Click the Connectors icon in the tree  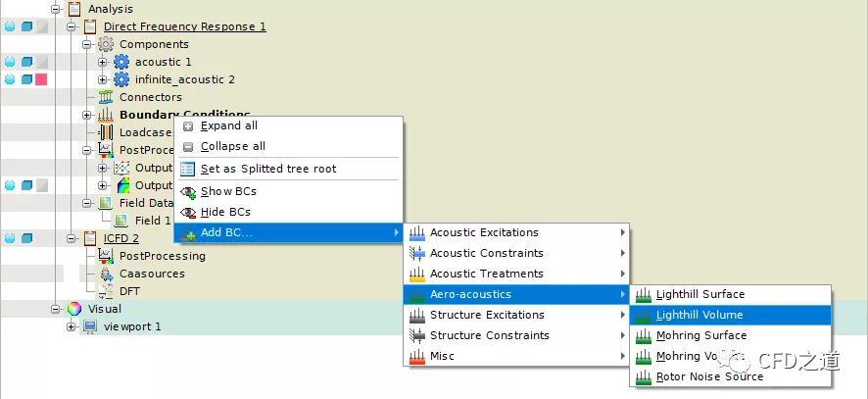[105, 97]
